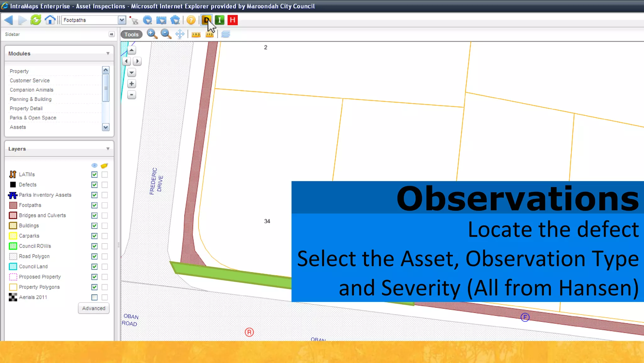Viewport: 644px width, 363px height.
Task: Click the Advanced layers button
Action: click(94, 308)
